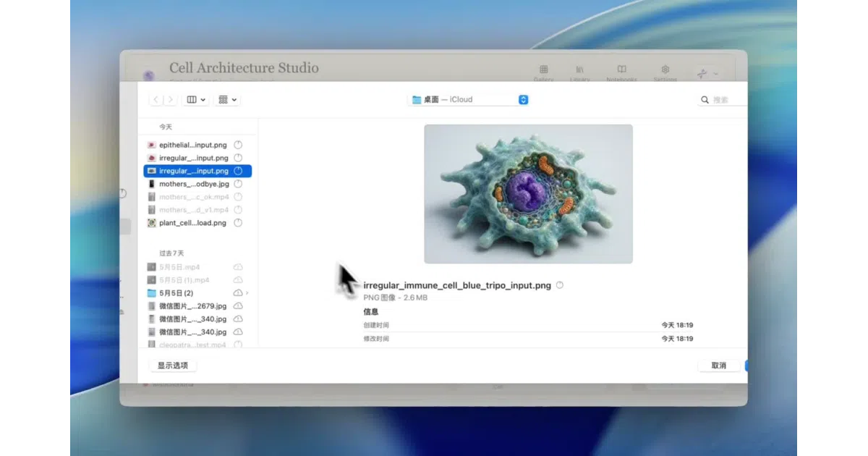
Task: Open Gallery in Cell Architecture Studio window
Action: click(x=544, y=73)
